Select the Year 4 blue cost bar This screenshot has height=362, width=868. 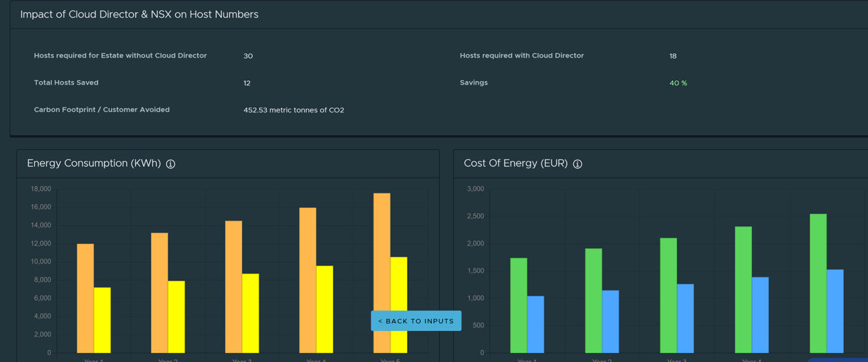click(761, 315)
